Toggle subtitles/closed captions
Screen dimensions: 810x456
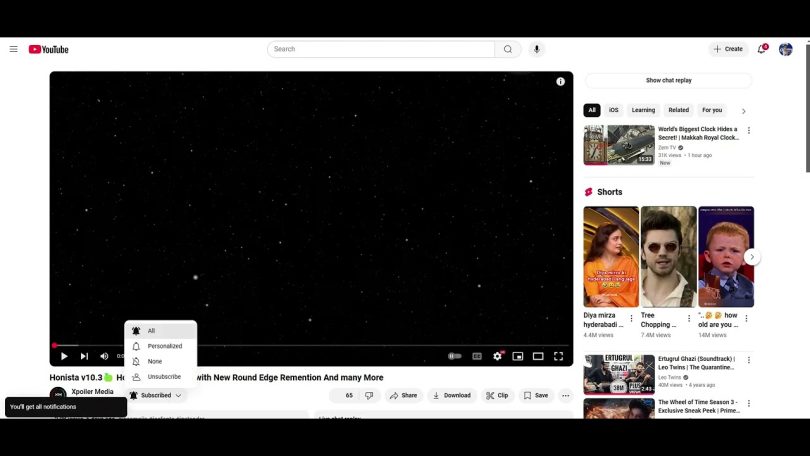[x=477, y=356]
